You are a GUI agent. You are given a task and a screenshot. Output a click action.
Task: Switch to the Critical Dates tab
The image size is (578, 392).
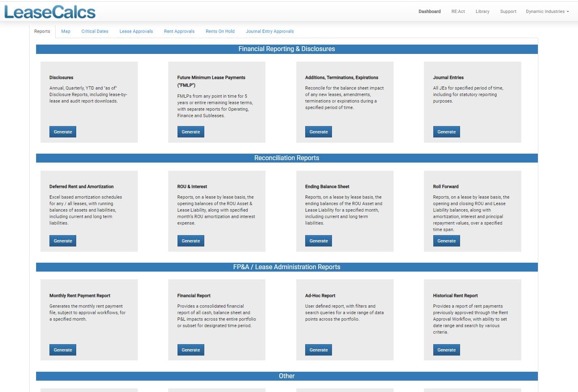click(95, 31)
